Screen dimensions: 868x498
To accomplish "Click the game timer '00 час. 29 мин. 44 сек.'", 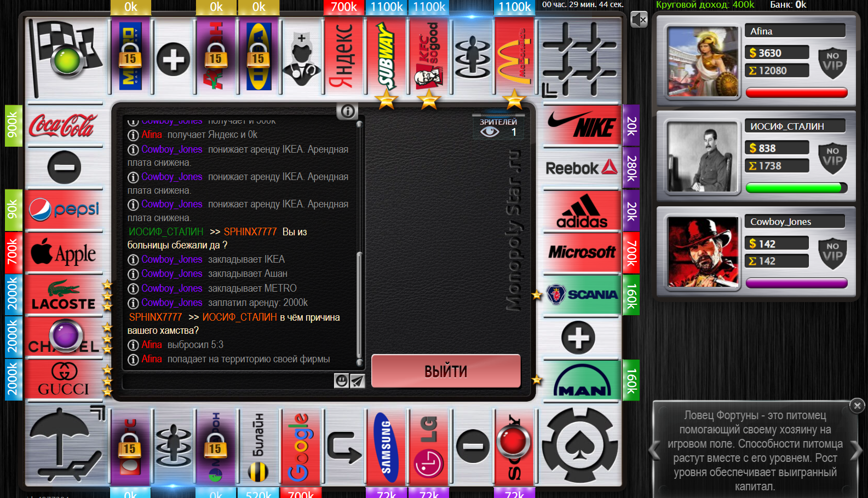I will point(583,4).
